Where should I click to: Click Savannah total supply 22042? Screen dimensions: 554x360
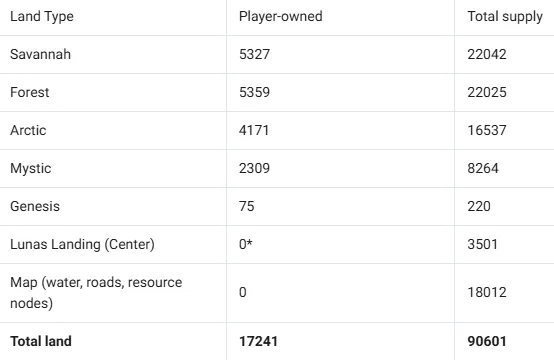487,54
